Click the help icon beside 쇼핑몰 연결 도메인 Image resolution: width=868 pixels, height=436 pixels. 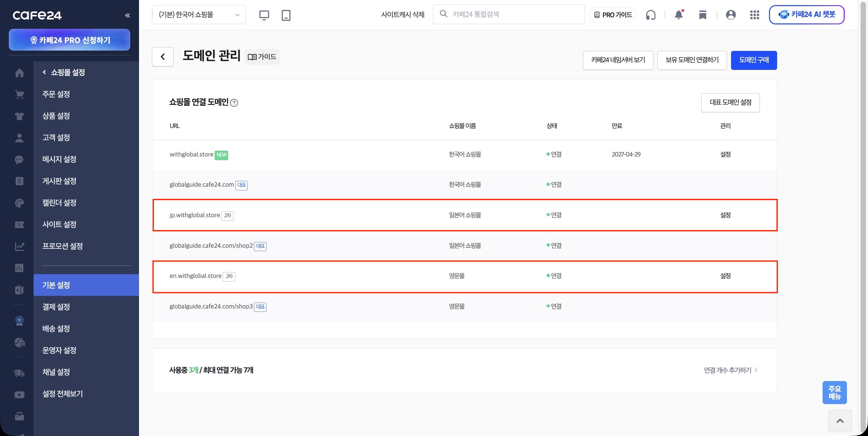(x=234, y=103)
